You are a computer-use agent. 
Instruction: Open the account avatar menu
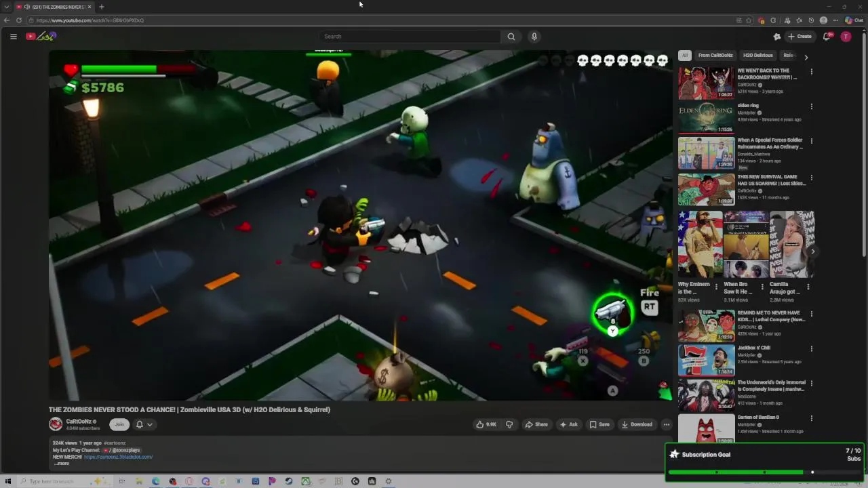coord(846,37)
